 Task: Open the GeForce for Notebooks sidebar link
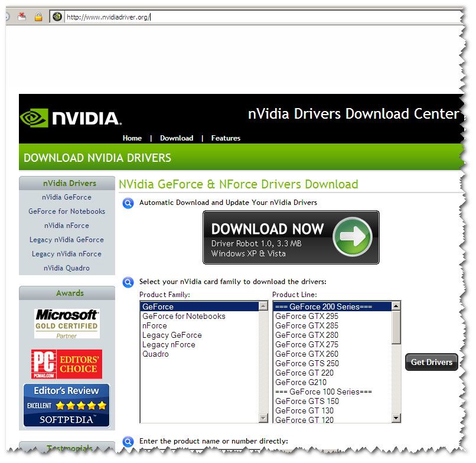(x=67, y=211)
